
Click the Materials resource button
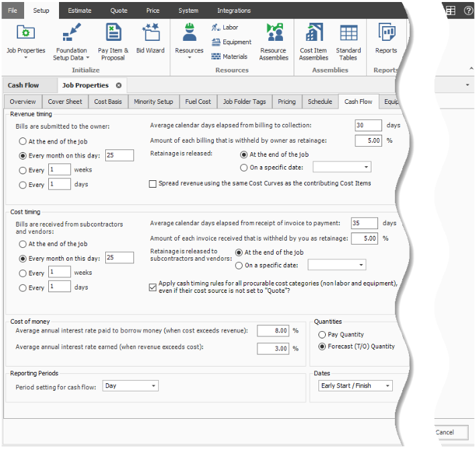(x=229, y=57)
